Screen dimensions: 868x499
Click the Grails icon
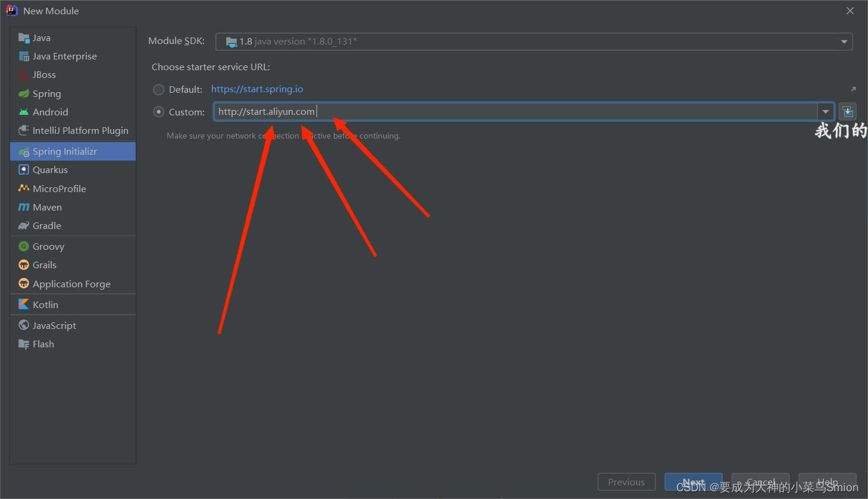click(24, 265)
